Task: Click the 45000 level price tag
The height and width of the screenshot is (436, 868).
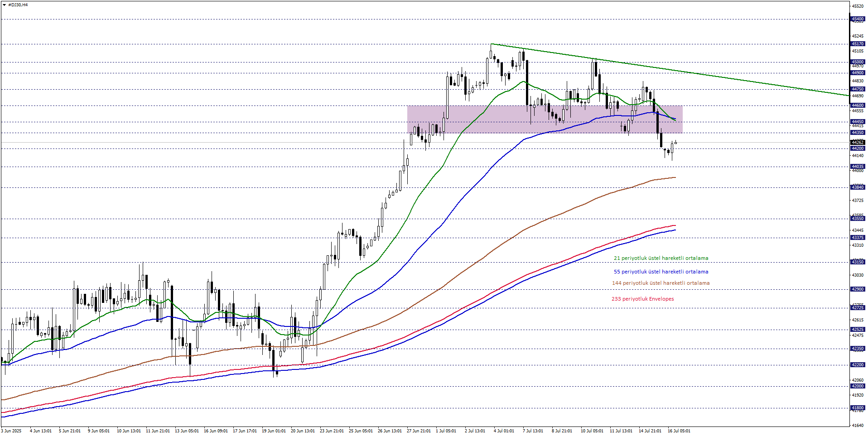Action: pos(857,62)
